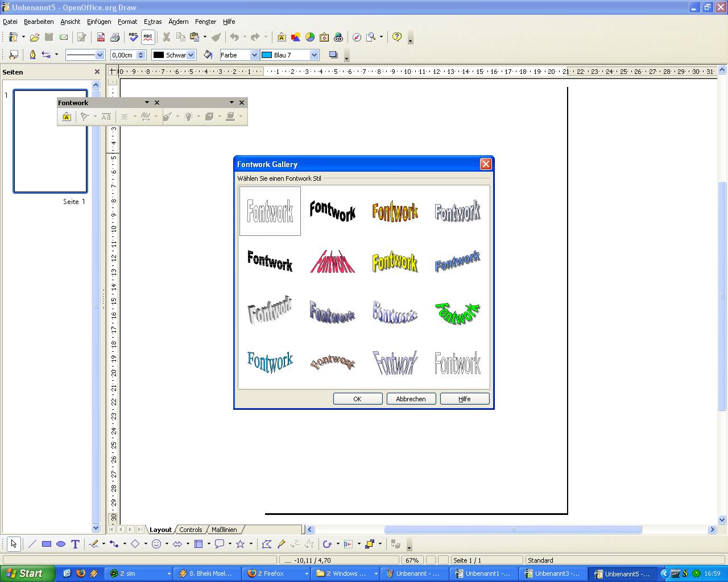Select the orange Fontwork style
728x582 pixels.
coord(395,211)
